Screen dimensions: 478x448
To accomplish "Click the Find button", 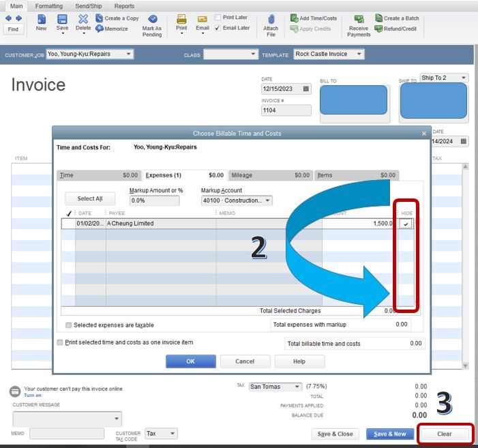I will pyautogui.click(x=13, y=29).
